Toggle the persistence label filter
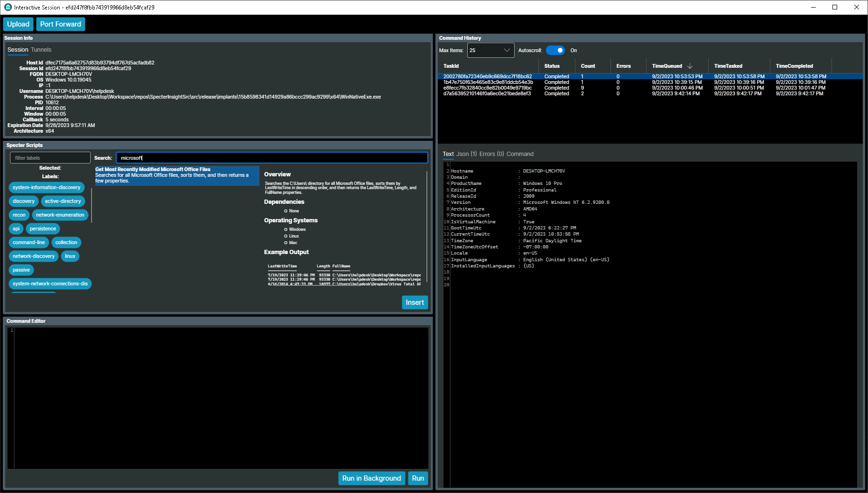 (x=43, y=228)
